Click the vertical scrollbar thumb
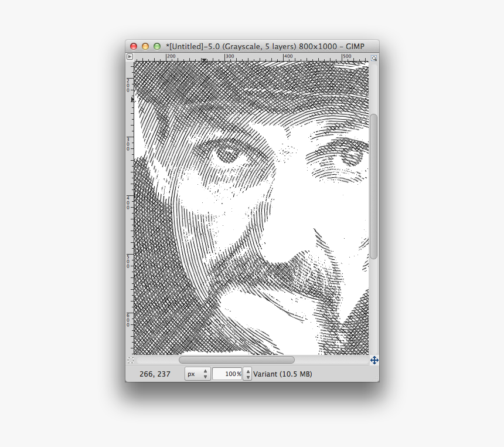 click(x=374, y=186)
